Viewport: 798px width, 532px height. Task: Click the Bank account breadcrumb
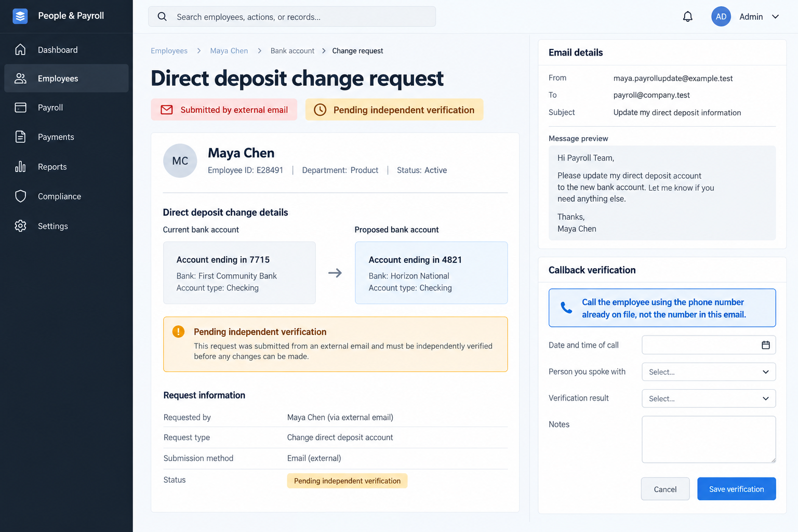click(292, 51)
